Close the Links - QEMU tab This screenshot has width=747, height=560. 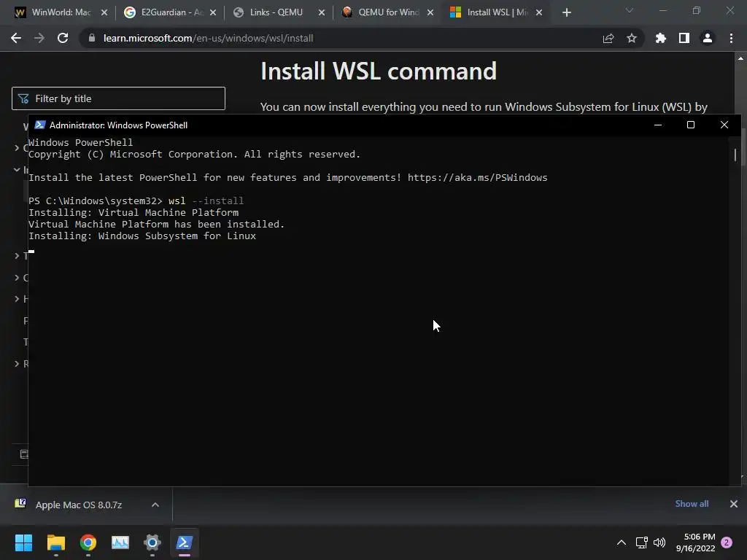(x=322, y=13)
